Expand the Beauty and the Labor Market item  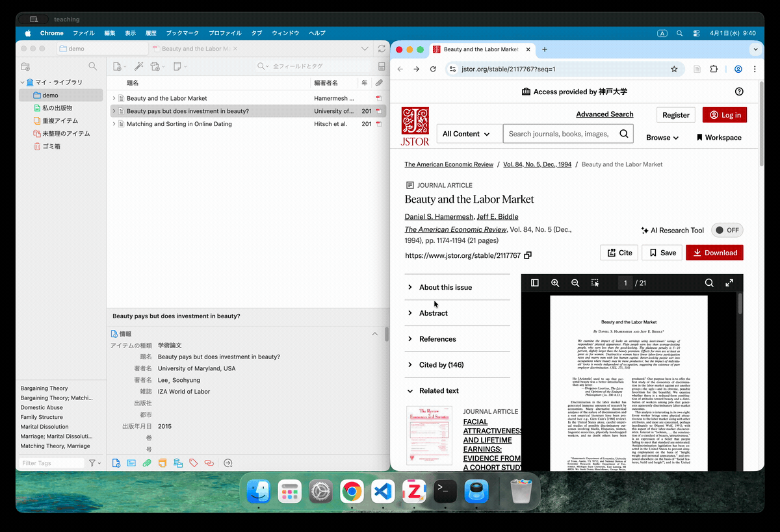(x=114, y=99)
